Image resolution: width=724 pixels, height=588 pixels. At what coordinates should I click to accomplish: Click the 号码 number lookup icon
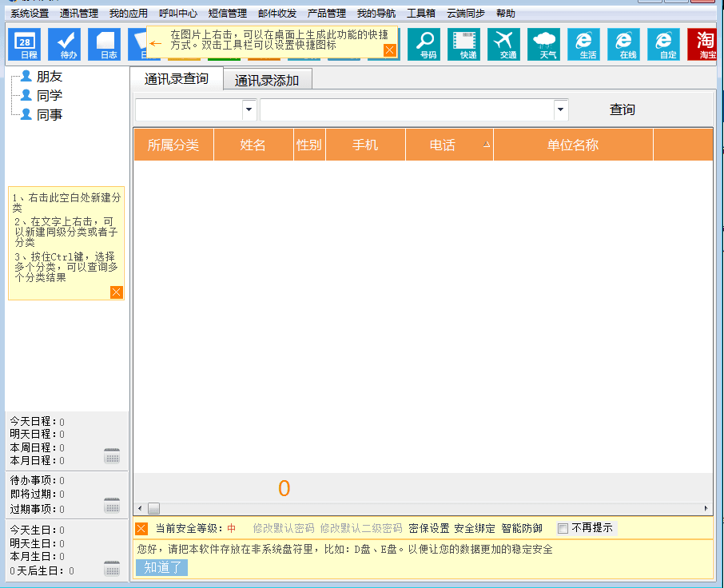(x=424, y=44)
